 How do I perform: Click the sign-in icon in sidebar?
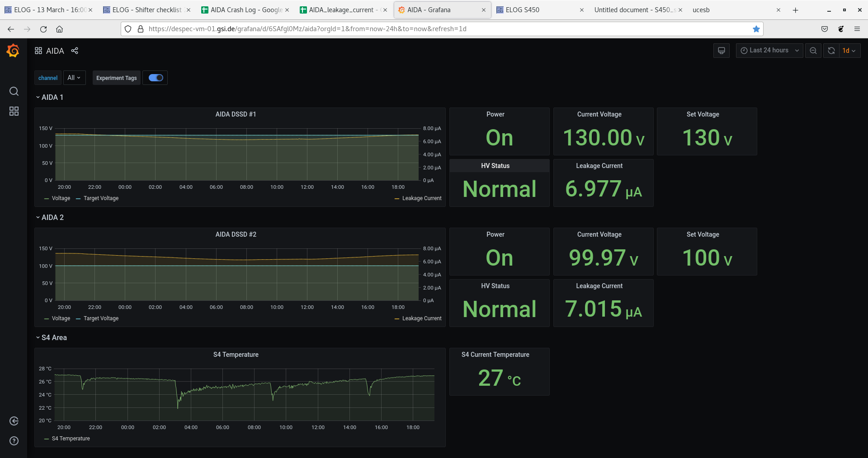click(14, 421)
